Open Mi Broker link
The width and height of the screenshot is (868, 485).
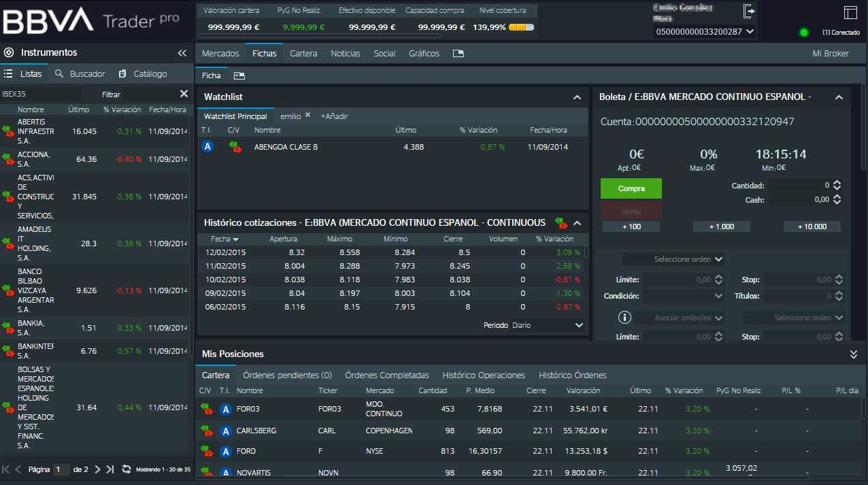[831, 54]
